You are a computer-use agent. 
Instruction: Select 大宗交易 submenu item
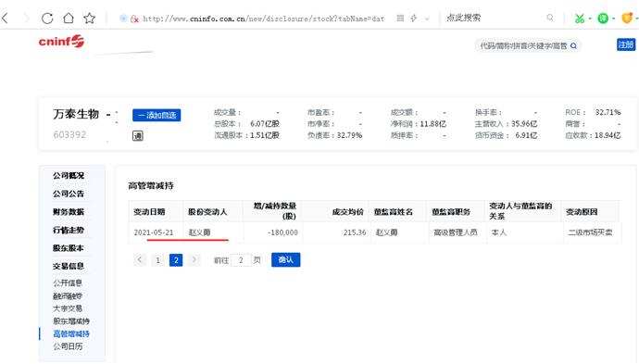(x=68, y=308)
